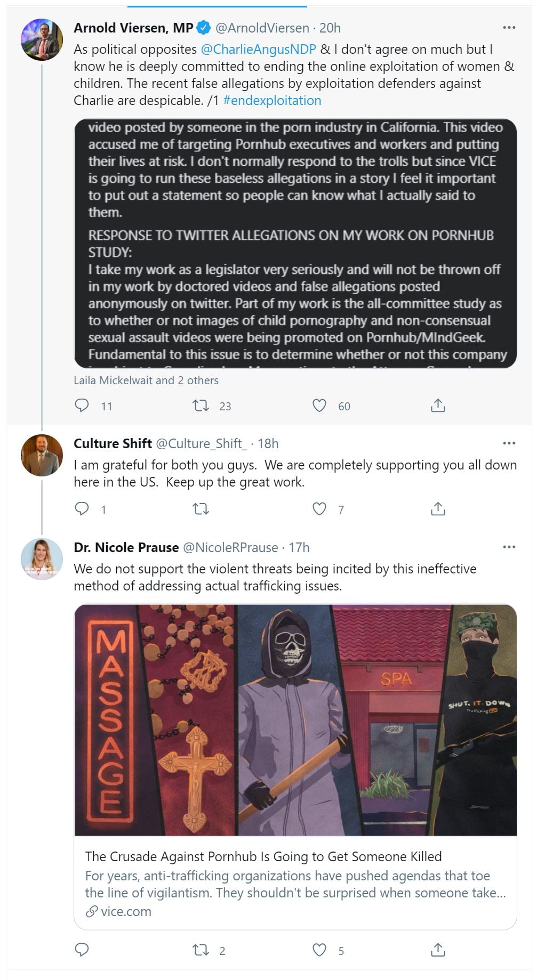Image resolution: width=537 pixels, height=980 pixels.
Task: Reply to Arnold Viersen's tweet
Action: pos(82,406)
